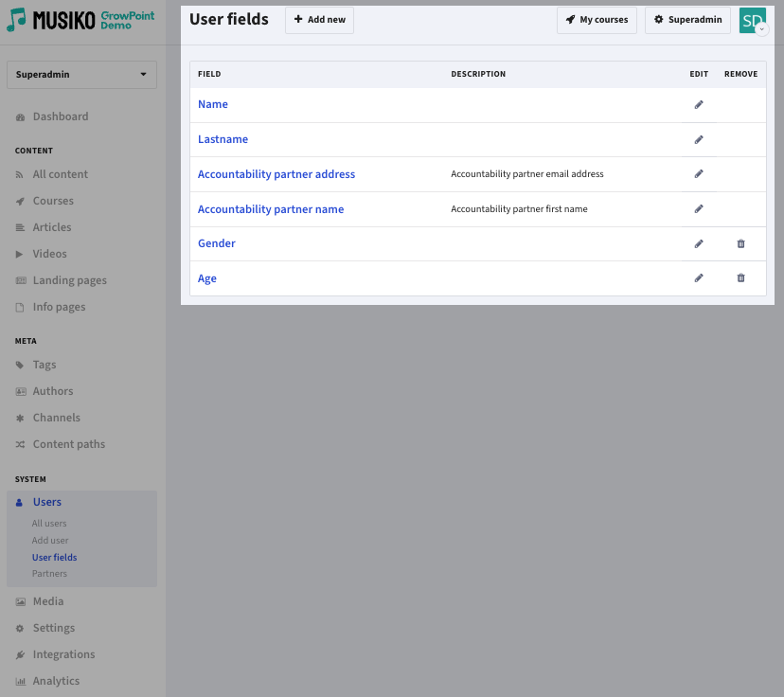Viewport: 784px width, 697px height.
Task: Open My courses button in the header
Action: point(597,20)
